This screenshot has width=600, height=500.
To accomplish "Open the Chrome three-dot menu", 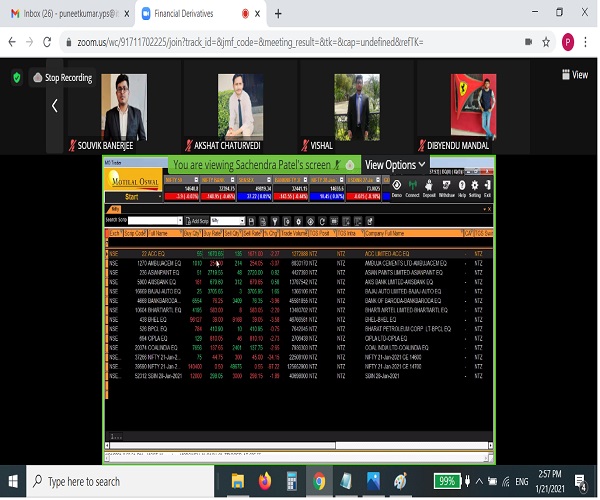I will [x=585, y=42].
